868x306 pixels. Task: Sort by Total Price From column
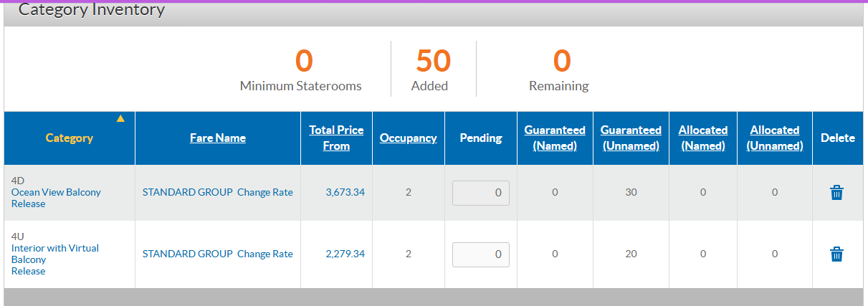[x=336, y=138]
